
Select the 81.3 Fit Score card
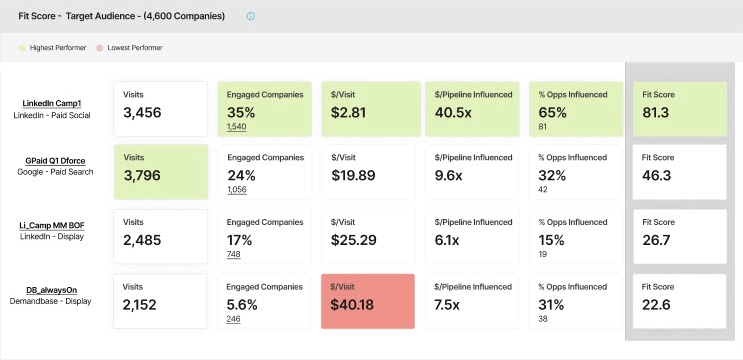point(680,109)
